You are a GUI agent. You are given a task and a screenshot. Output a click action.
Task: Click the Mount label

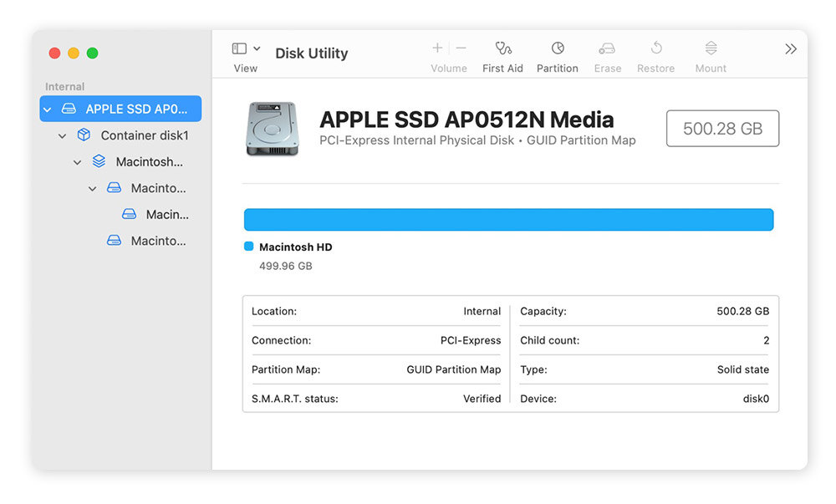tap(711, 69)
